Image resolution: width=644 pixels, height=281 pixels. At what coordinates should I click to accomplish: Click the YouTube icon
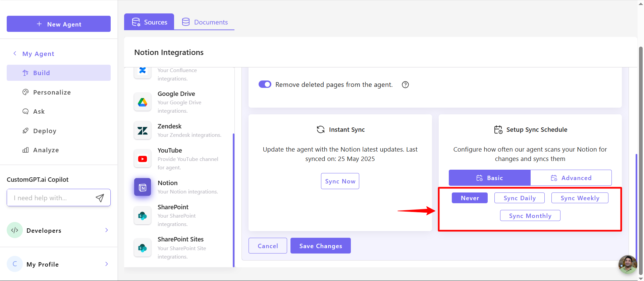point(143,159)
